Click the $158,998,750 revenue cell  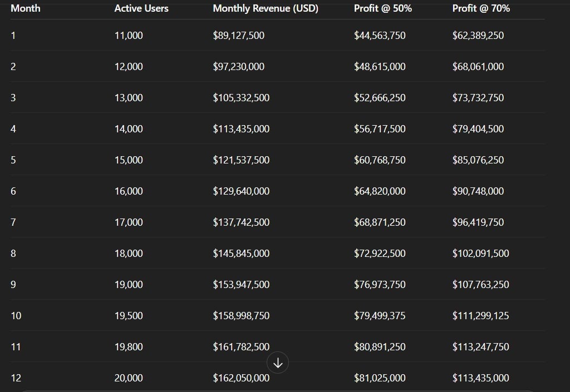tap(241, 316)
